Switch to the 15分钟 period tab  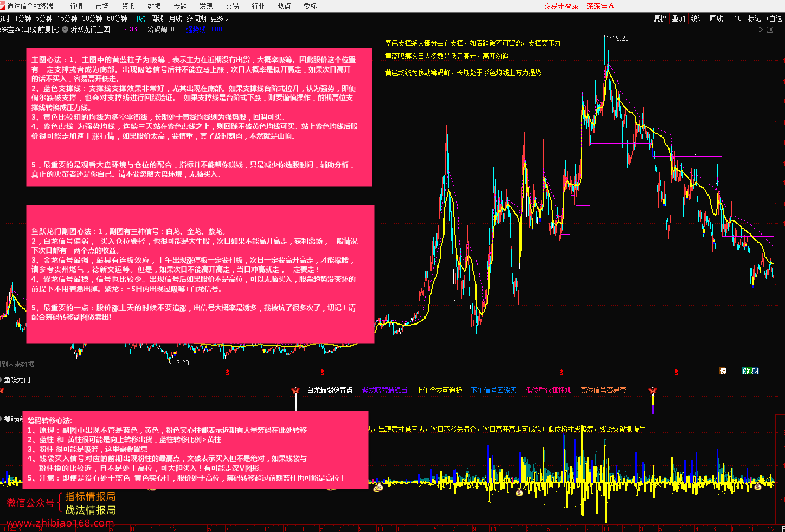[67, 18]
